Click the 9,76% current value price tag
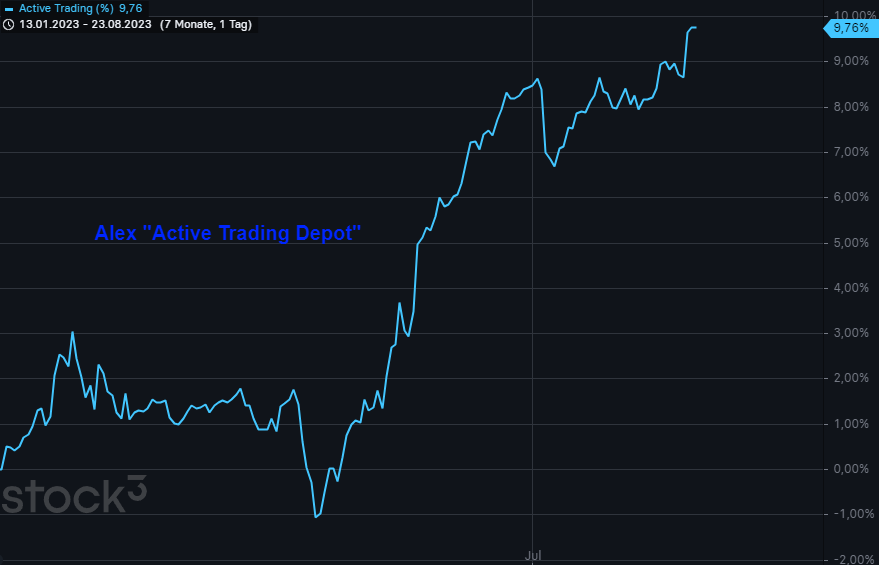This screenshot has width=879, height=565. [850, 28]
